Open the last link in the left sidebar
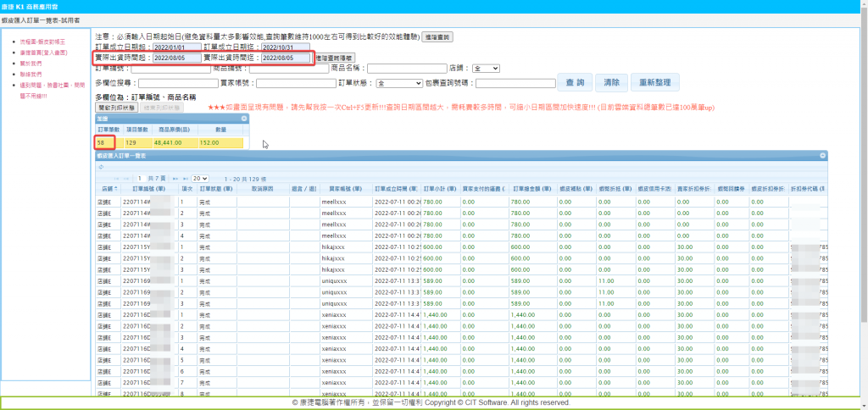This screenshot has width=868, height=410. coord(52,91)
